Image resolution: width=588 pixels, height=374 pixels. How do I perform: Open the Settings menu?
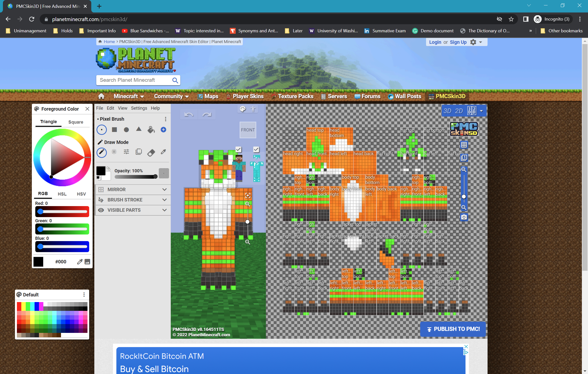[139, 108]
